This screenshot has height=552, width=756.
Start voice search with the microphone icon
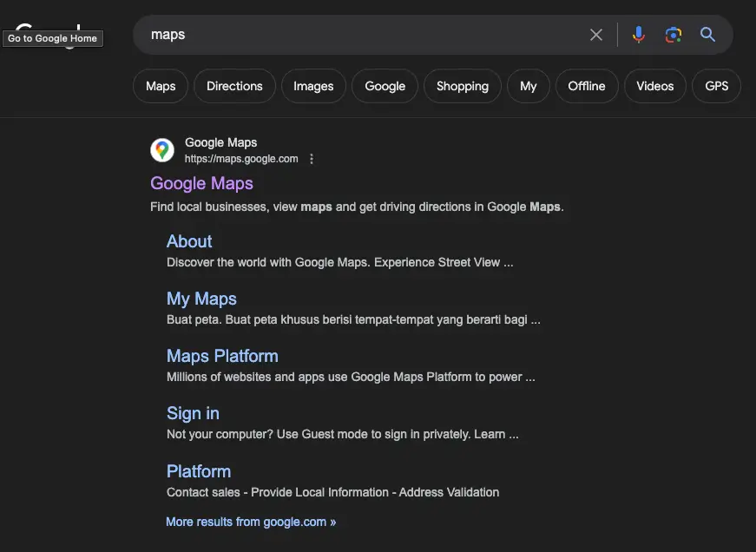[x=638, y=35]
